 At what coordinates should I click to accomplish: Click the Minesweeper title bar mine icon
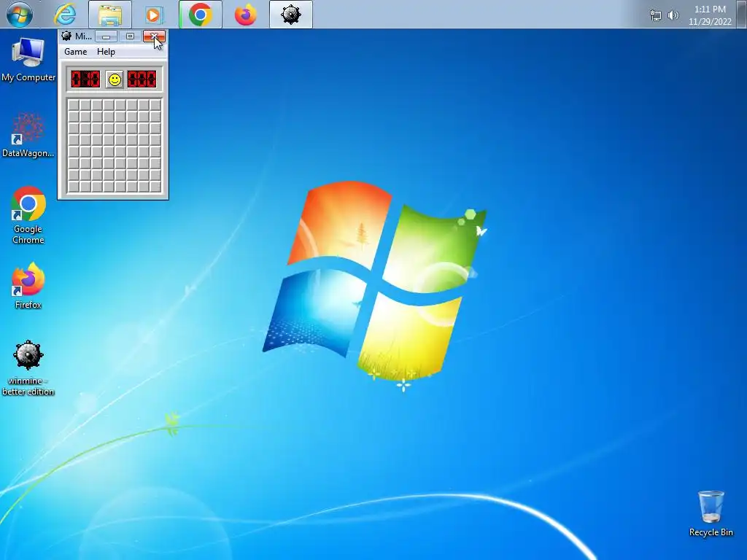click(x=66, y=36)
